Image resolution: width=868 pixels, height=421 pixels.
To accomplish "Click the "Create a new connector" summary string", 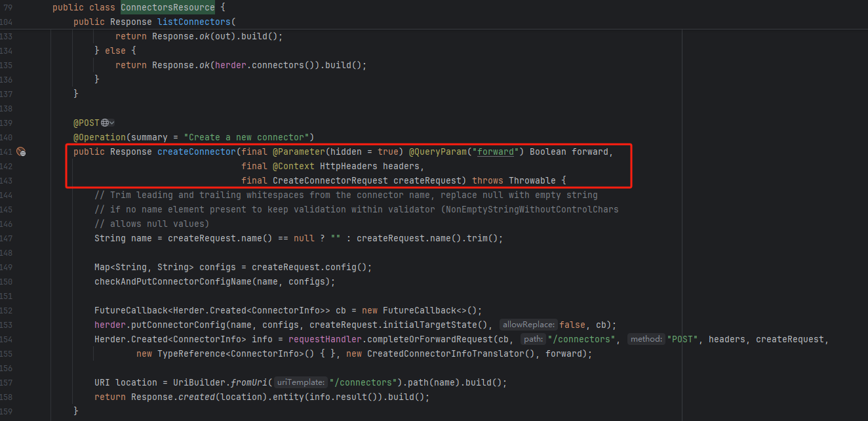I will [248, 138].
